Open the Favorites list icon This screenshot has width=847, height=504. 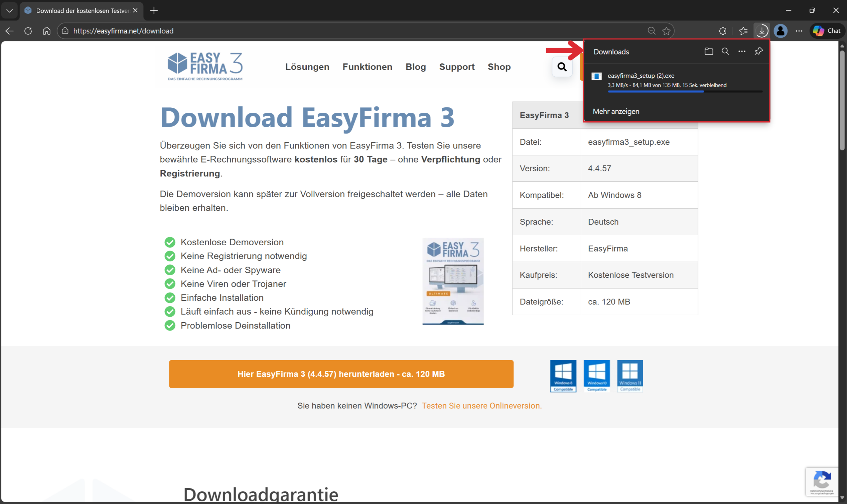click(x=743, y=31)
